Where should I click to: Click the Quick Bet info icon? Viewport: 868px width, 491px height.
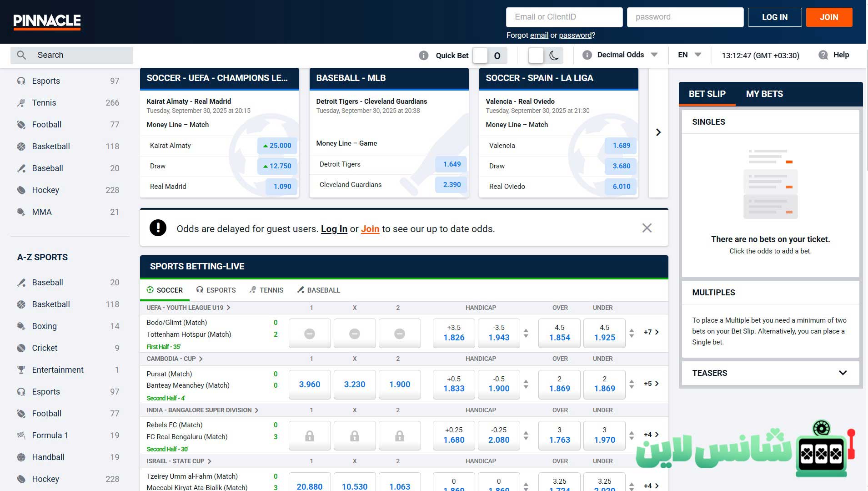tap(423, 56)
